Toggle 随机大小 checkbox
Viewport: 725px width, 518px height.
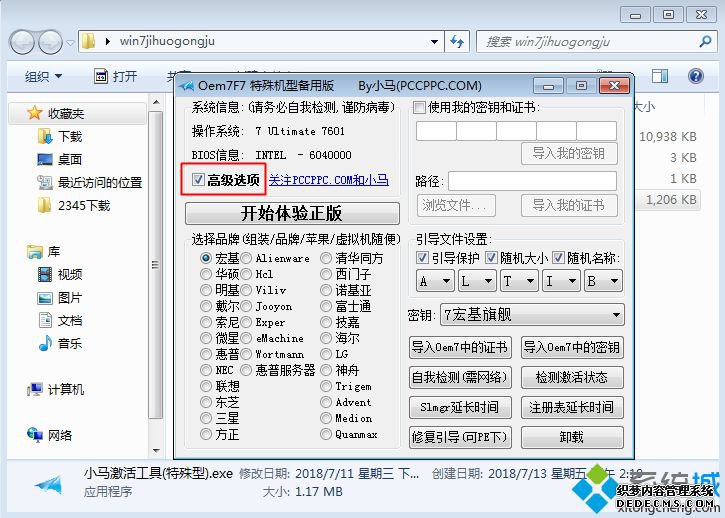pyautogui.click(x=491, y=258)
